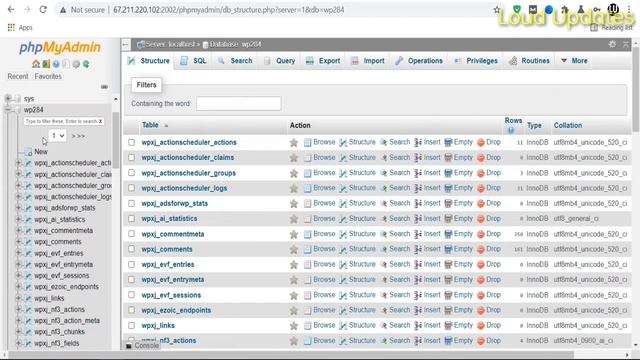Click the green reload navigation panel icon
This screenshot has height=360, width=640.
click(86, 64)
